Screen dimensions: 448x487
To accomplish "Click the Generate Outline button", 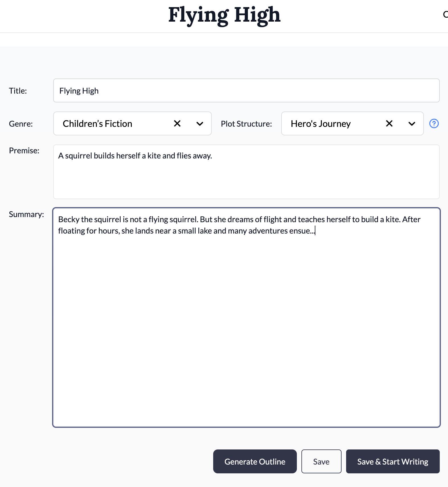I will 255,461.
